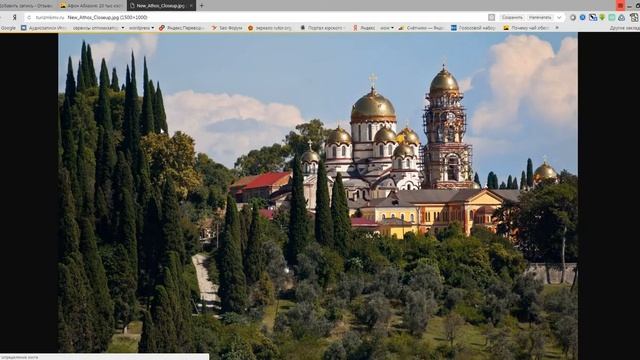Click the green download arrow icon

(602, 18)
